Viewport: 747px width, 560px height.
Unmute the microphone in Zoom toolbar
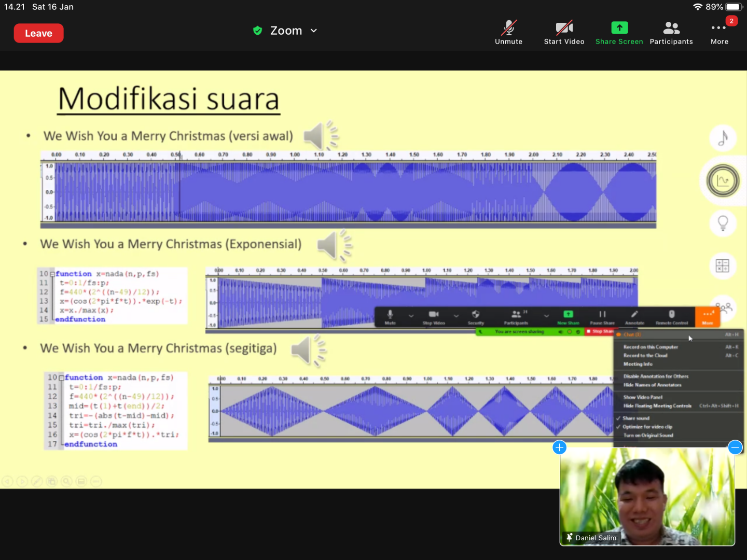pos(508,33)
